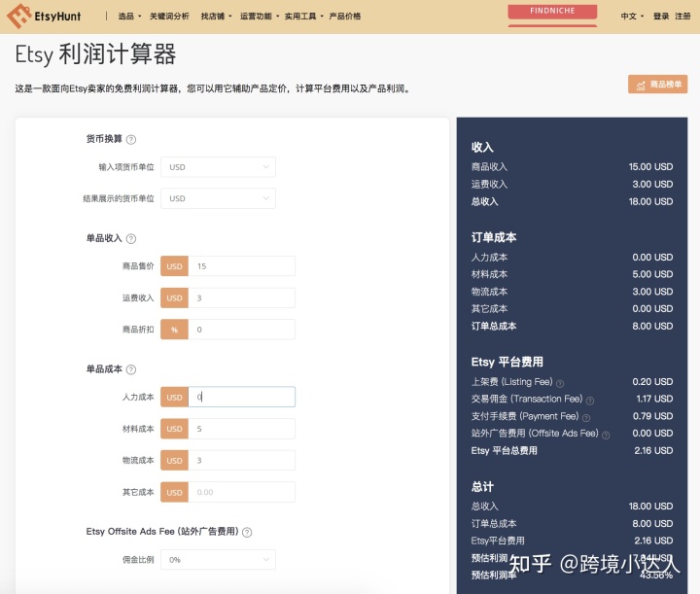This screenshot has height=594, width=700.
Task: Expand the 找店铺 navigation menu
Action: [x=216, y=17]
